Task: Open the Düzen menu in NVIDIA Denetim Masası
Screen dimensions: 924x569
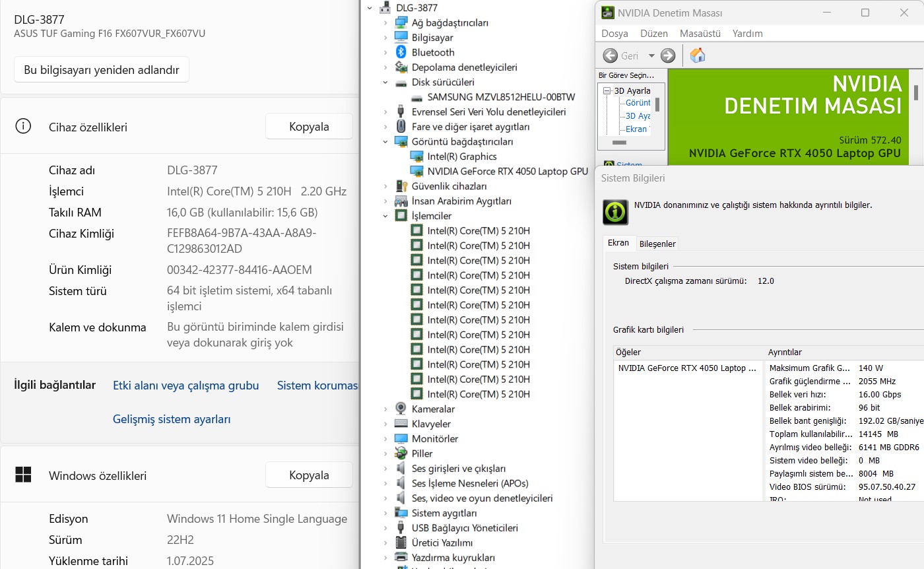Action: [654, 33]
